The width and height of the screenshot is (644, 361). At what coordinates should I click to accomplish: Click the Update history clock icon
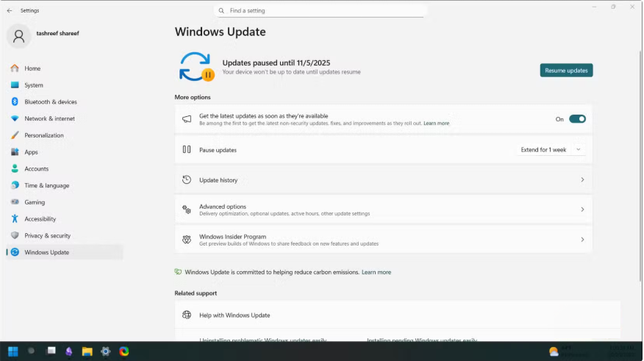pos(187,179)
